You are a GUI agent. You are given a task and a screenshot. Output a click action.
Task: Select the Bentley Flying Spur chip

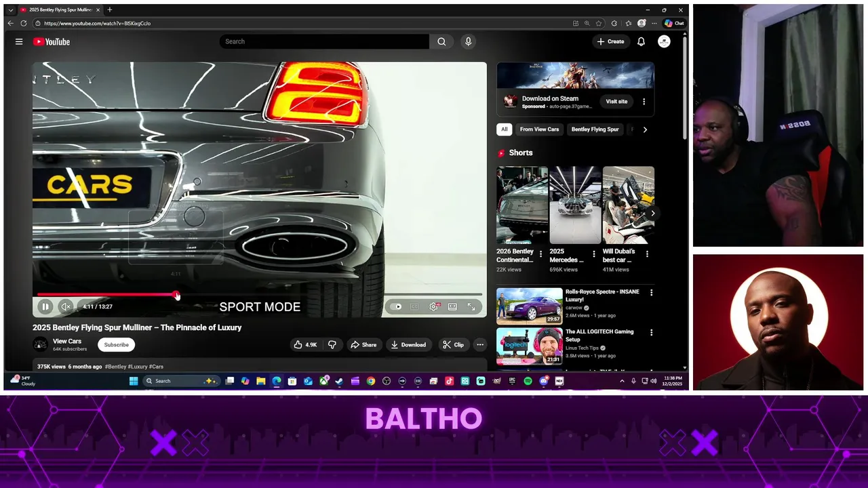coord(595,129)
